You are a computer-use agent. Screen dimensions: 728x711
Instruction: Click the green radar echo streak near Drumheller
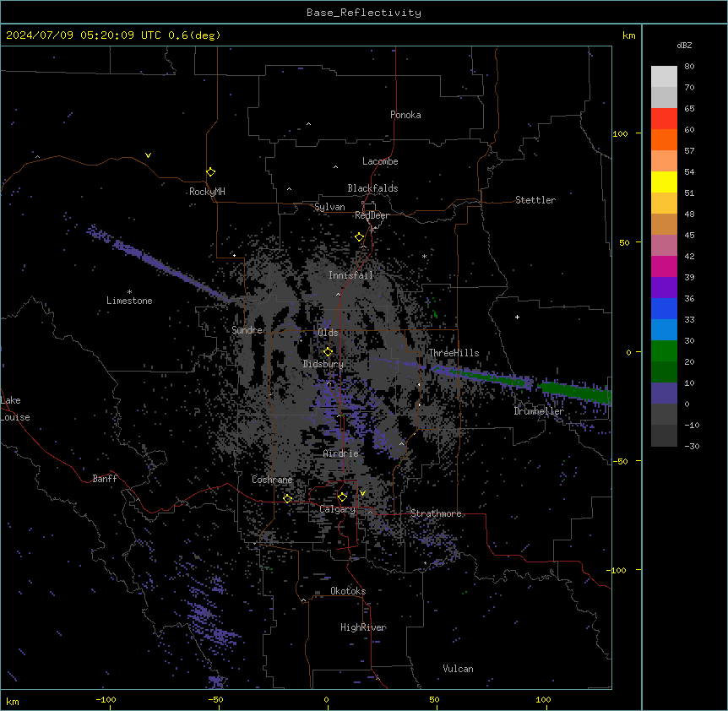pyautogui.click(x=576, y=392)
